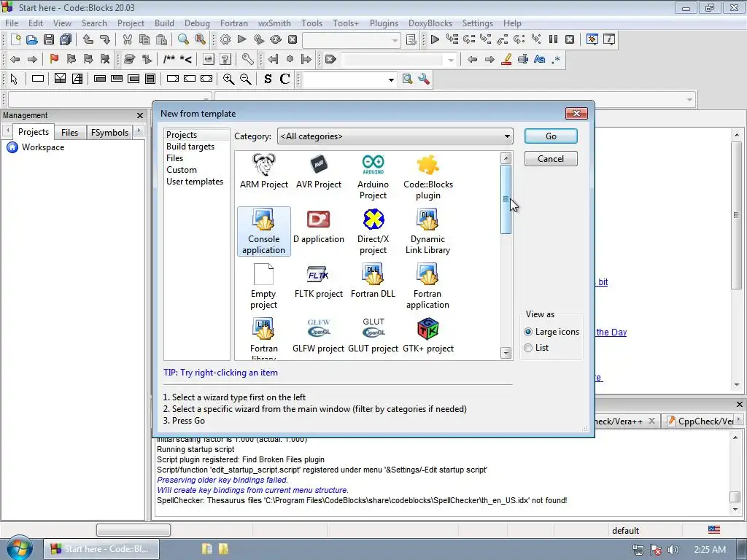Viewport: 747px width, 560px height.
Task: Select the GTK+ project template
Action: point(427,335)
